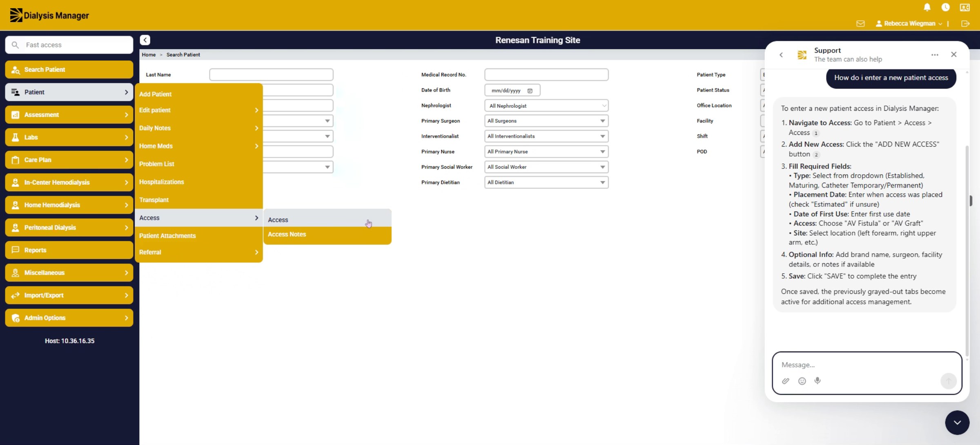Image resolution: width=980 pixels, height=445 pixels.
Task: Open Rebecca Wiegman user menu
Action: 909,24
